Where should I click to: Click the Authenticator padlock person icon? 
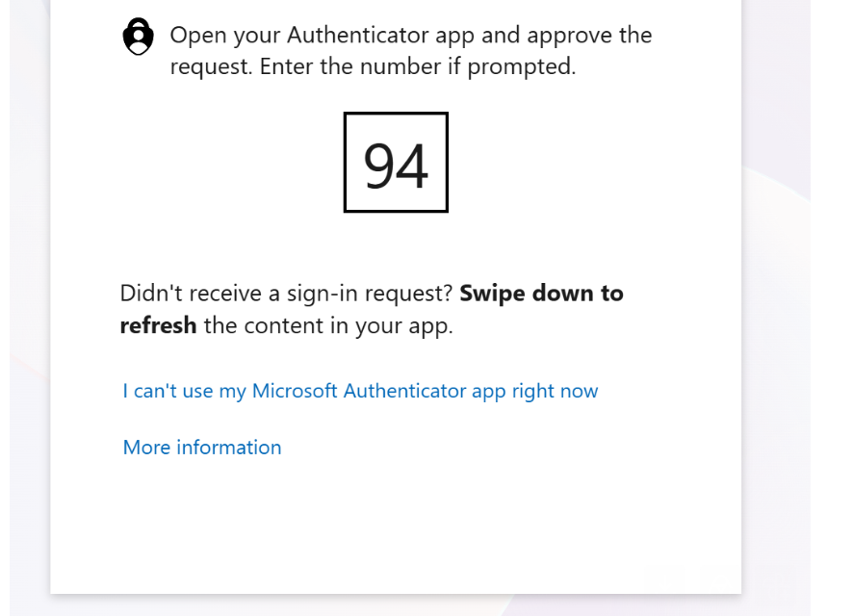tap(139, 37)
